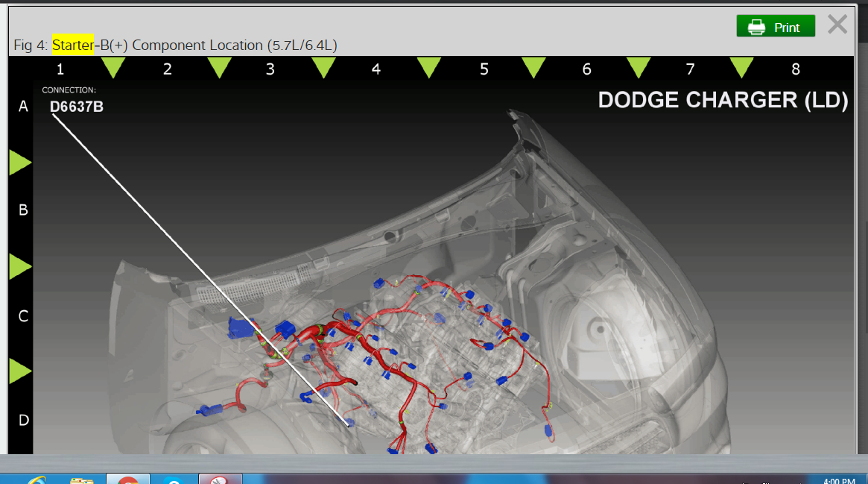Click the CONNECTION: caption text

tap(69, 89)
